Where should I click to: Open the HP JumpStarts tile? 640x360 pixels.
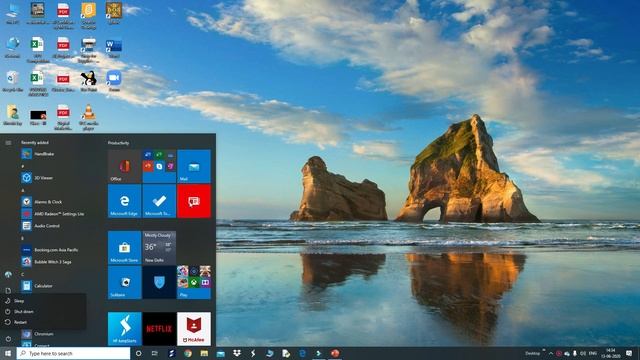point(124,329)
